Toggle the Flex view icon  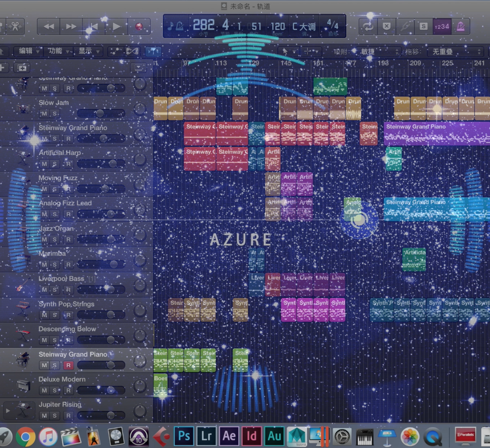[x=132, y=51]
